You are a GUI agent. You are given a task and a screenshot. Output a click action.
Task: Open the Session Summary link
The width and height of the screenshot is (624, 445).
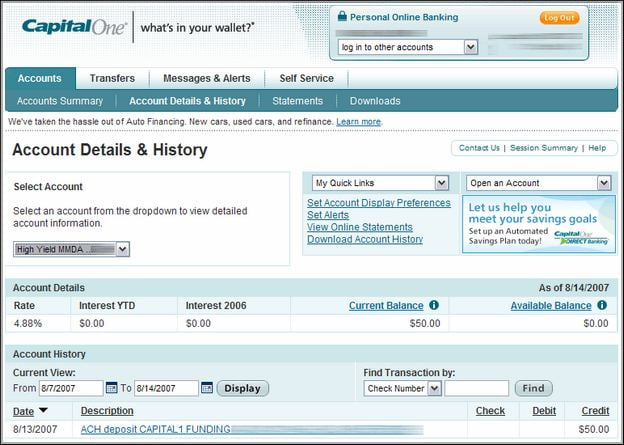[544, 148]
